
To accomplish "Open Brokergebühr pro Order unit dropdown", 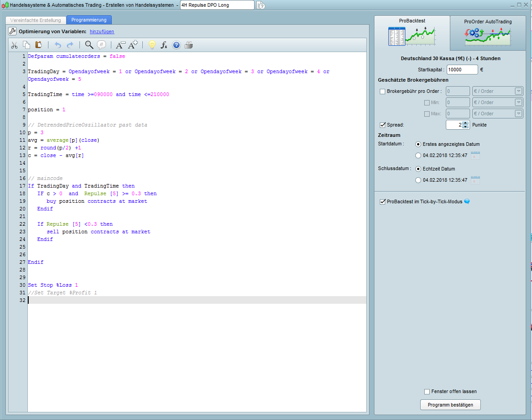I will 497,92.
